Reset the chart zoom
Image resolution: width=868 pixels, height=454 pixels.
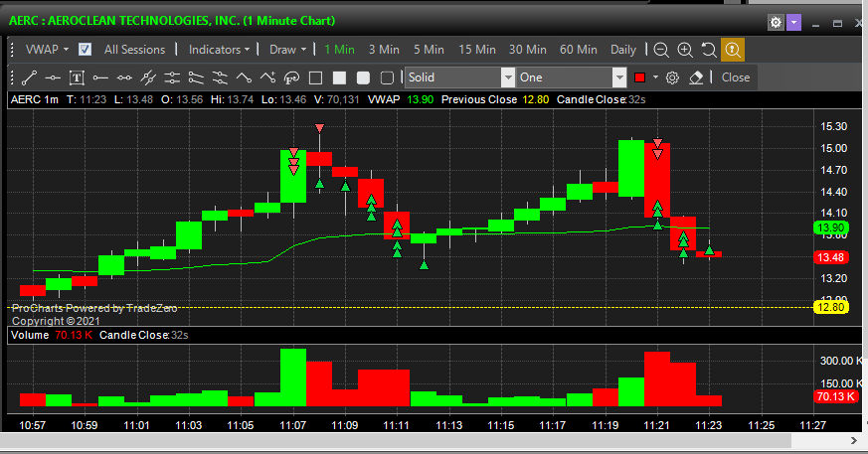[709, 50]
